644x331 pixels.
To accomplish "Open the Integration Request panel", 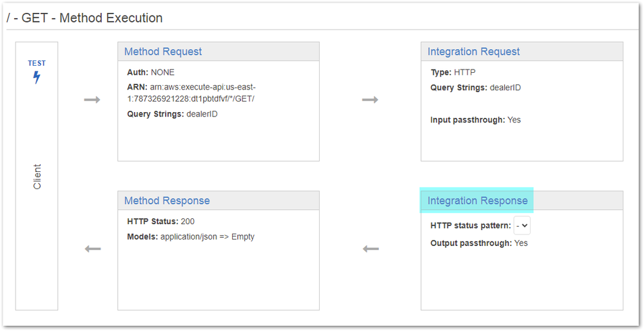I will (x=474, y=52).
